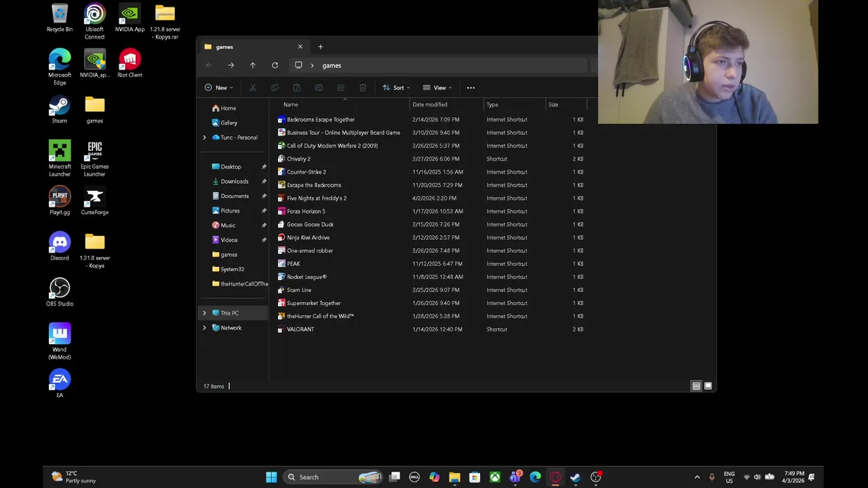
Task: Open the taskbar clock and date
Action: coord(794,477)
